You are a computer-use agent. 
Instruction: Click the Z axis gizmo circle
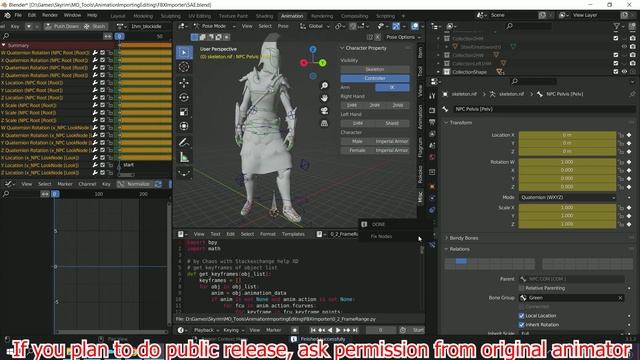(313, 49)
